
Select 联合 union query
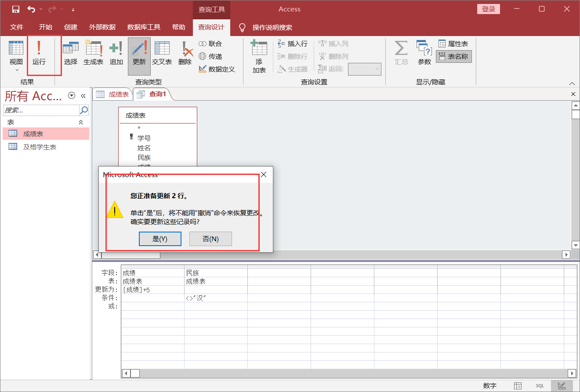pyautogui.click(x=210, y=44)
